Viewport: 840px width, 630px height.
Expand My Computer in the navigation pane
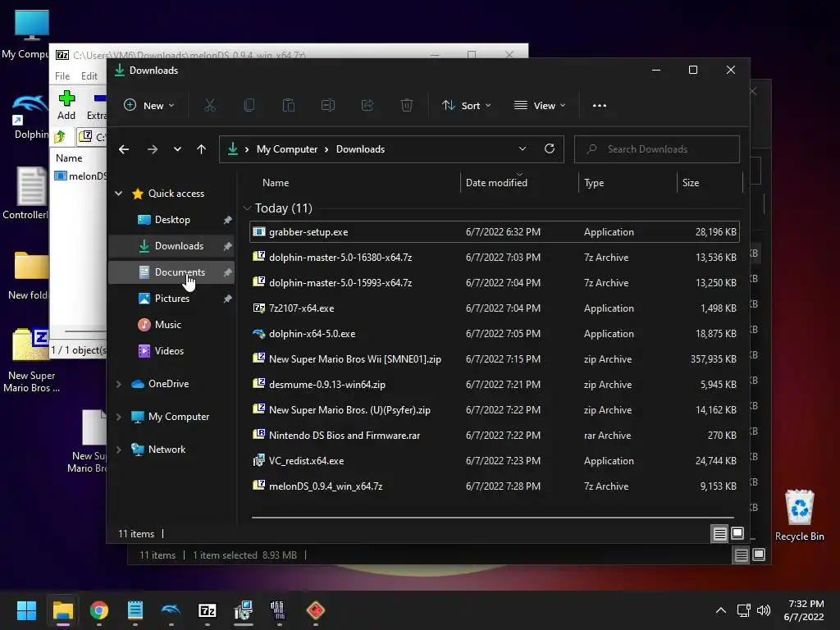click(118, 417)
